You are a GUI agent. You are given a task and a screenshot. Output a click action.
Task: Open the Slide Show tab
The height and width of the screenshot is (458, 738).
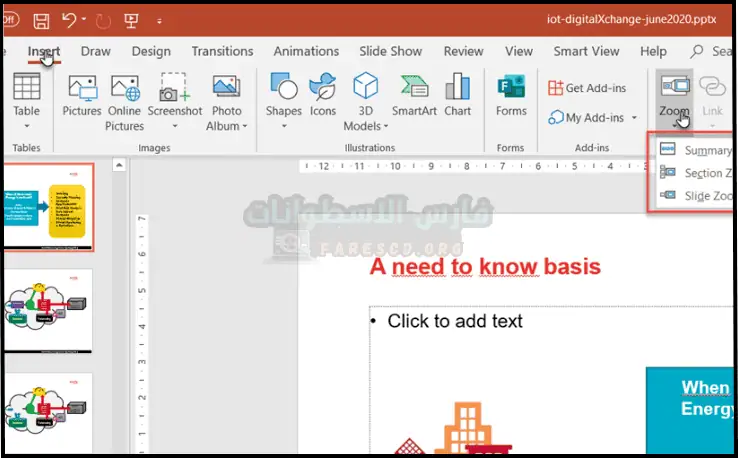(x=391, y=51)
